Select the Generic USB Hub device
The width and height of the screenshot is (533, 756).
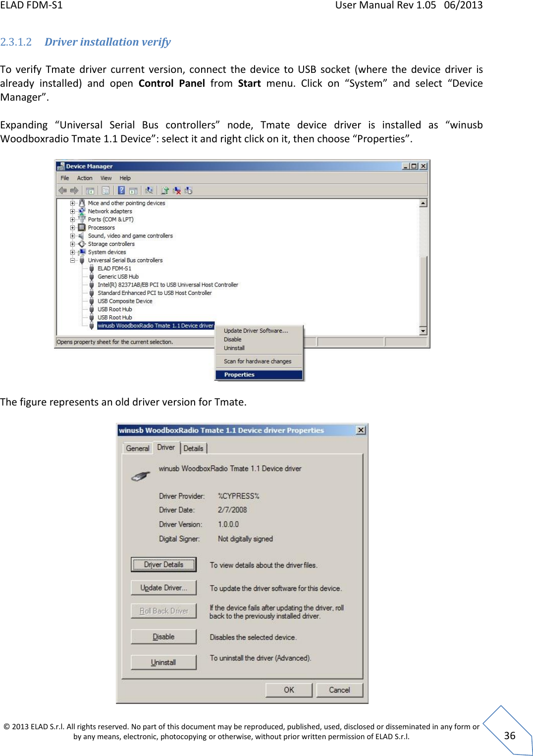coord(116,276)
